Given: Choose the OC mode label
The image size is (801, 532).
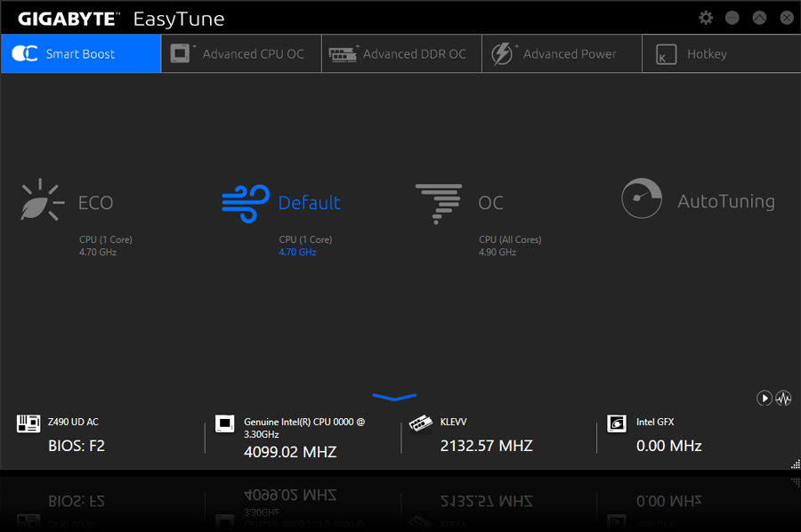Looking at the screenshot, I should 491,203.
